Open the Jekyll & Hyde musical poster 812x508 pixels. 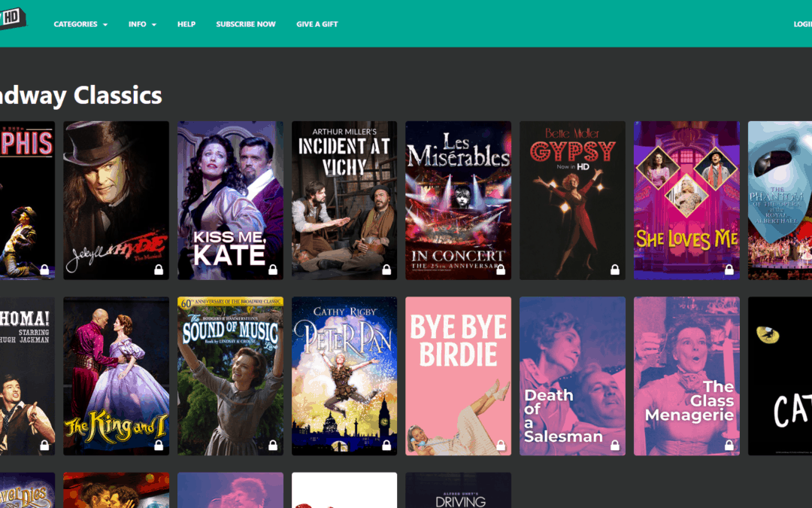point(116,201)
